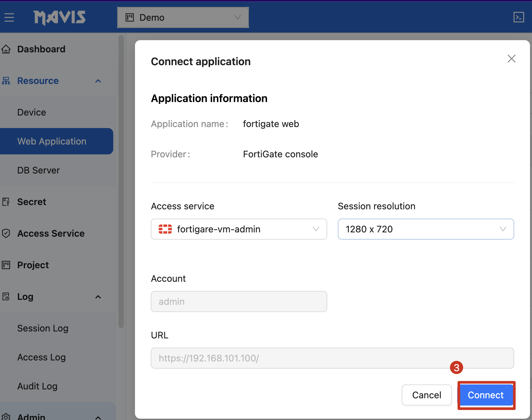Click the Access Service shield icon
The width and height of the screenshot is (532, 420).
click(x=6, y=233)
